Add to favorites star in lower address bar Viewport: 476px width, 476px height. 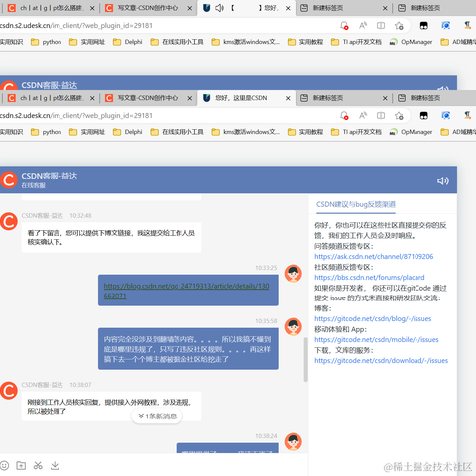399,116
